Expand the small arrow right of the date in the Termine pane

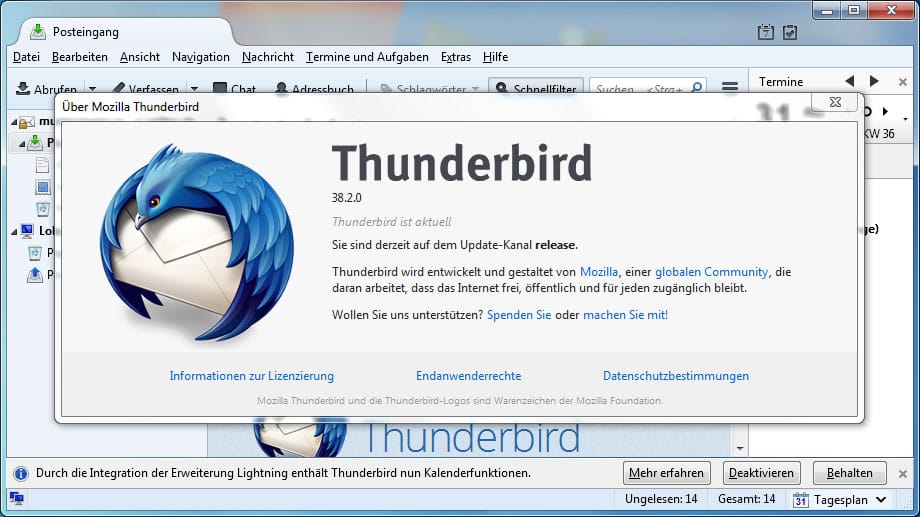pos(885,111)
